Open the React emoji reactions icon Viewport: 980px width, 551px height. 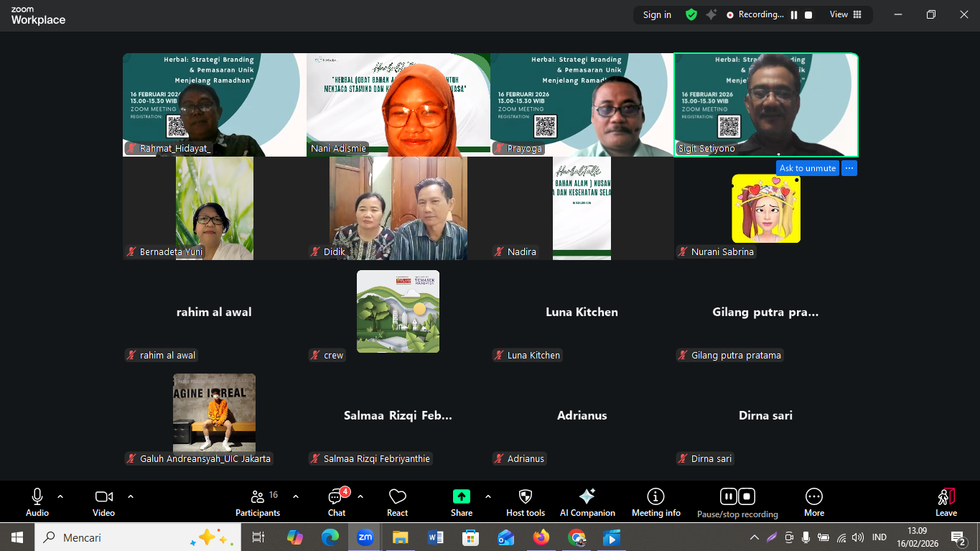[x=397, y=497]
